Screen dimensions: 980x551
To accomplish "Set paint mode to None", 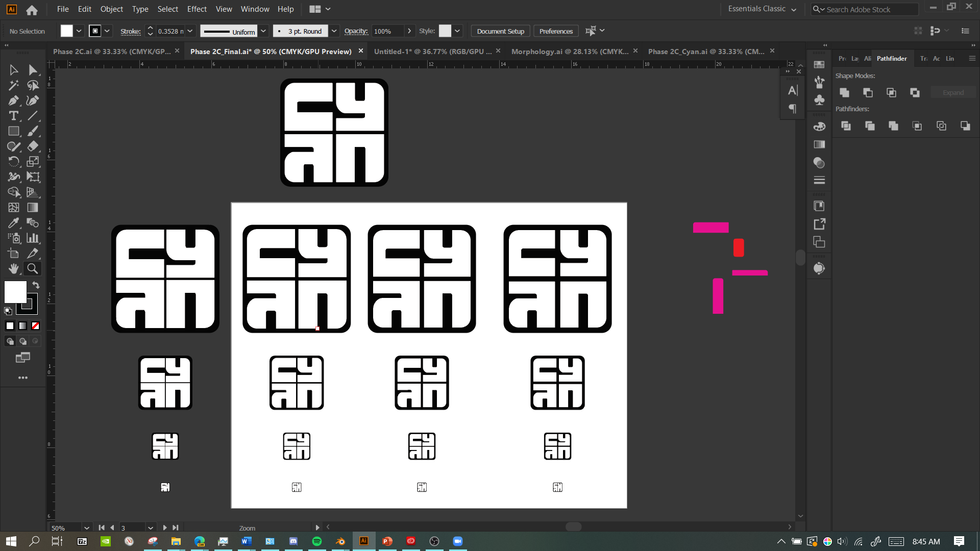I will tap(35, 326).
